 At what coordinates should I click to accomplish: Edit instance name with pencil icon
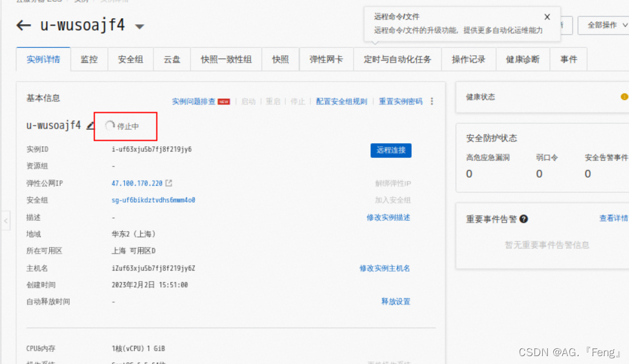point(90,126)
